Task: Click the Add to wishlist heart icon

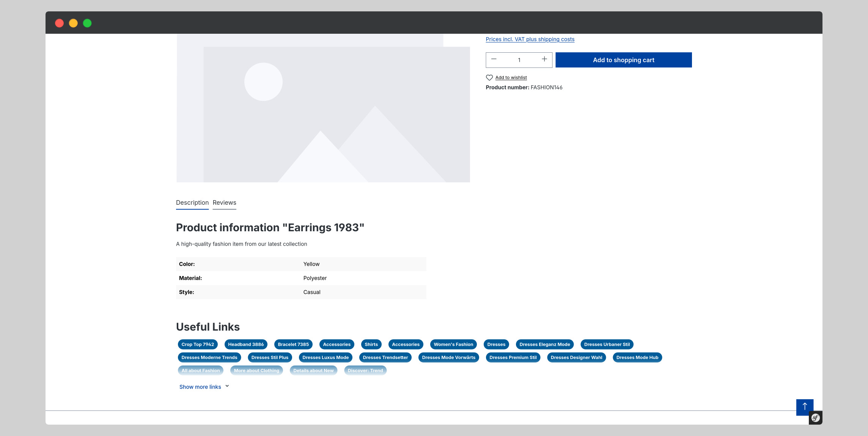Action: point(489,77)
